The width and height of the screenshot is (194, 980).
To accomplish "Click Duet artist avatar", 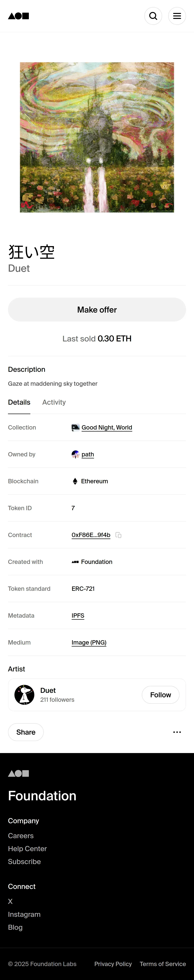I will [24, 695].
